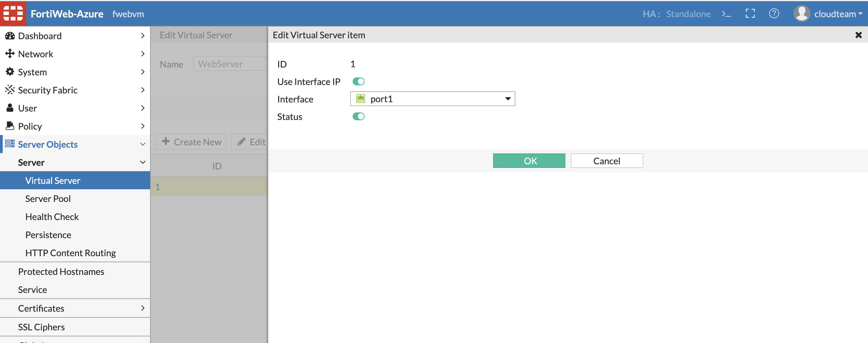The width and height of the screenshot is (868, 343).
Task: Expand the Security Fabric chevron
Action: [143, 90]
